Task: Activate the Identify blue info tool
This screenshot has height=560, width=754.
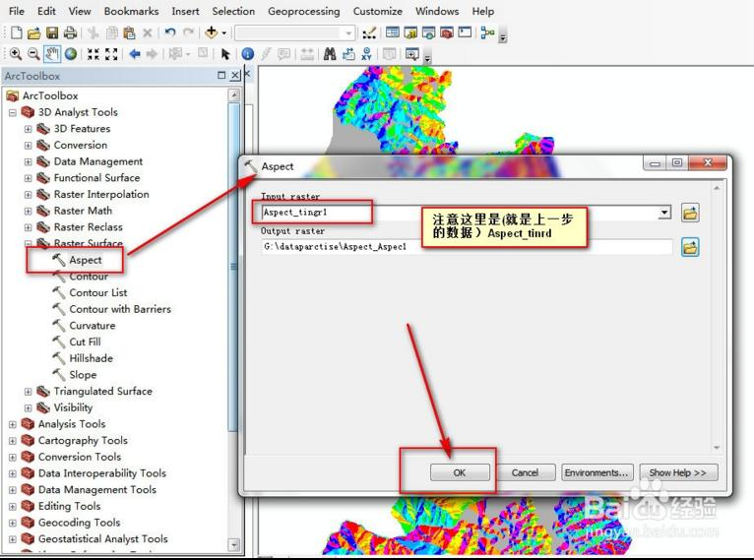Action: point(248,54)
